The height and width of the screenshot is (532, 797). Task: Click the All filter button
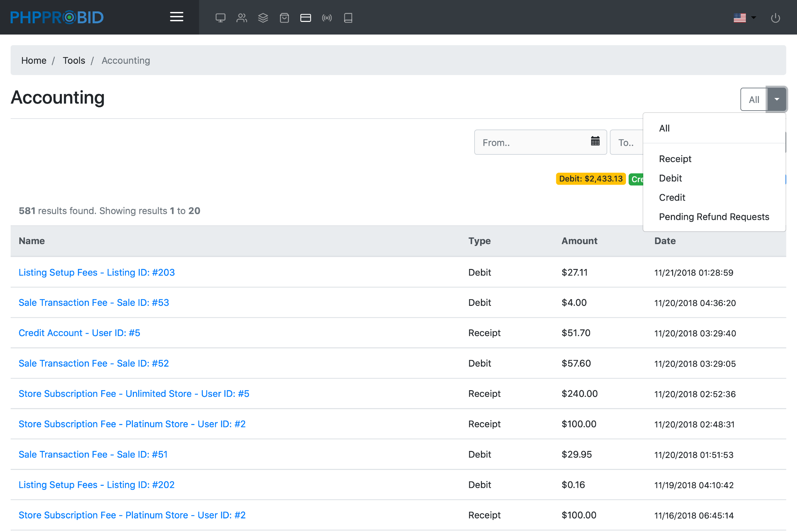pos(753,99)
